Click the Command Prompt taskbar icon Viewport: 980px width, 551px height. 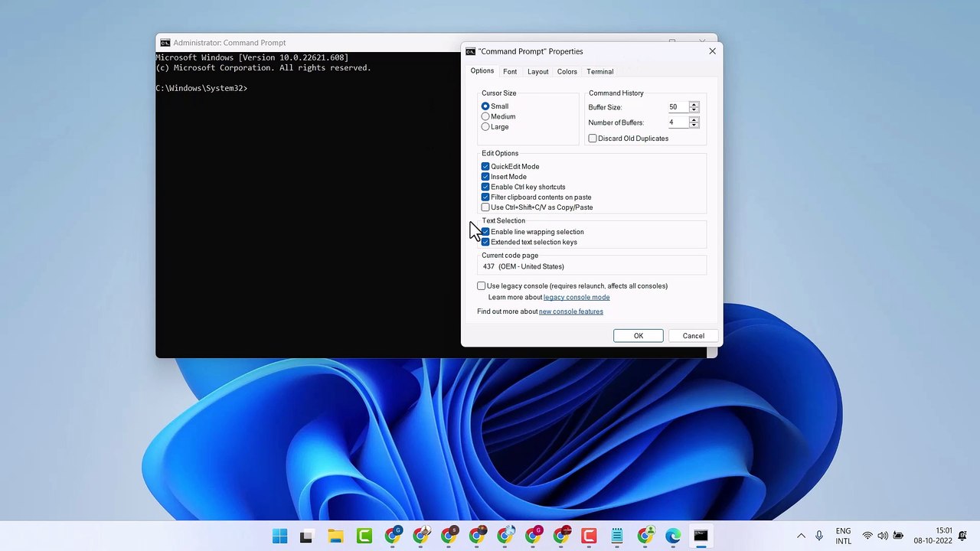[701, 536]
